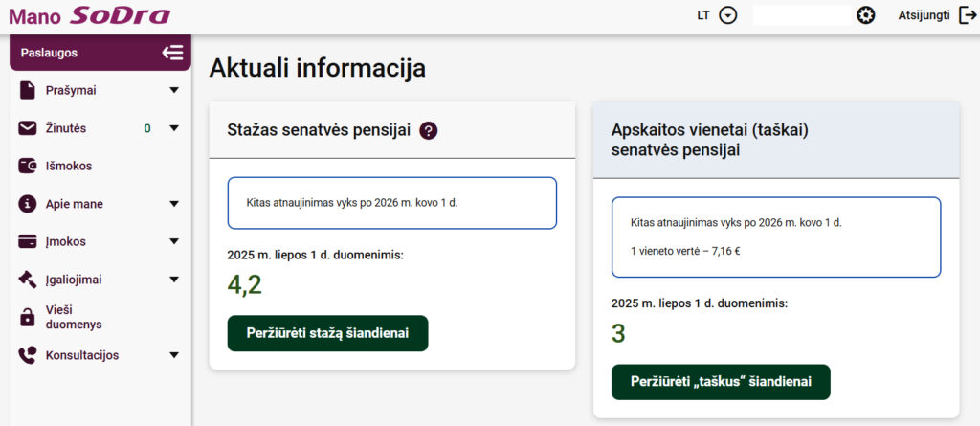Click the Prašymai document icon
Viewport: 980px width, 426px height.
[27, 90]
